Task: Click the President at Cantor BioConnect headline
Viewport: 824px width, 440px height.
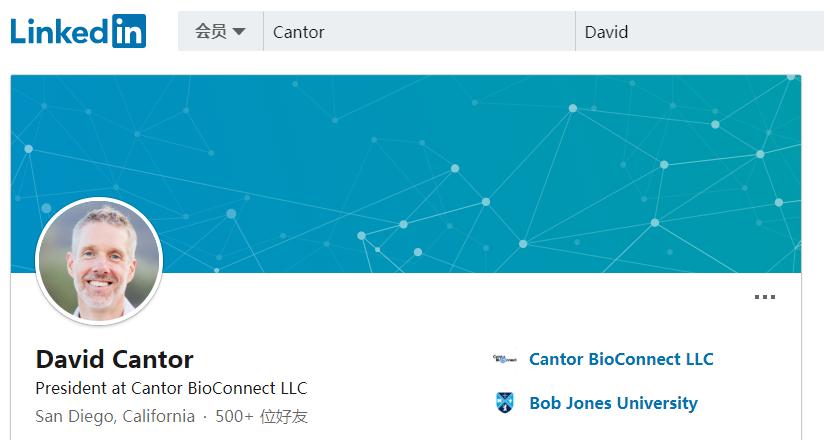Action: coord(171,388)
